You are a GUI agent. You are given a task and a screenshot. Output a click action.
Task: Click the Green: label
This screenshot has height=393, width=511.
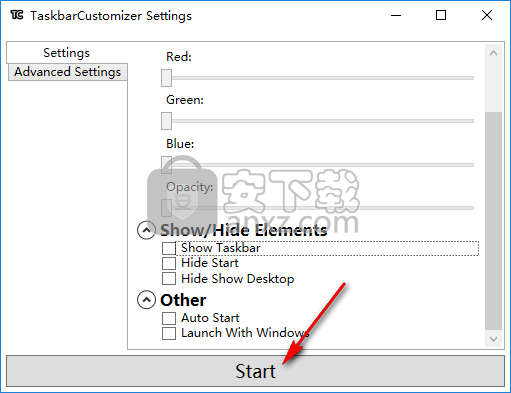click(x=185, y=100)
